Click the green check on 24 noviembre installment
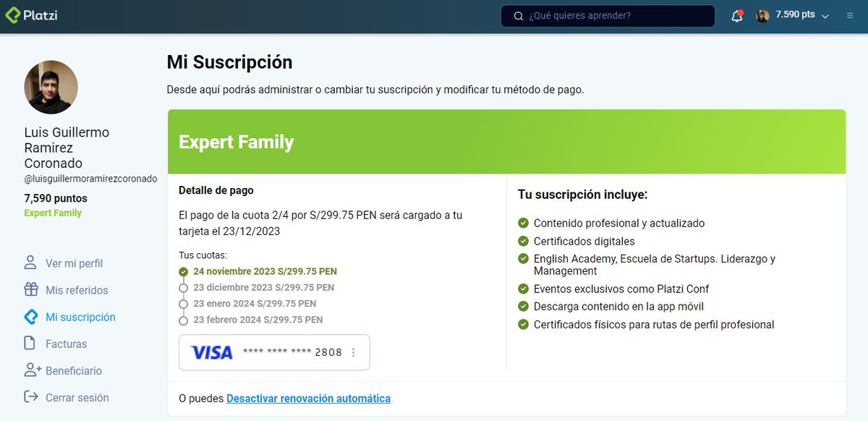Image resolution: width=868 pixels, height=421 pixels. pos(183,273)
